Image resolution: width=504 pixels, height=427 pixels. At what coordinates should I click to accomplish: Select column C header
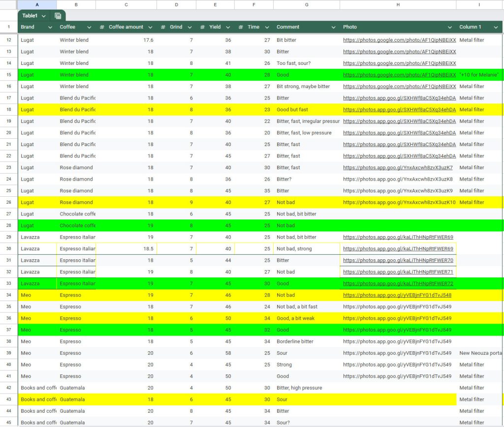pyautogui.click(x=126, y=4)
